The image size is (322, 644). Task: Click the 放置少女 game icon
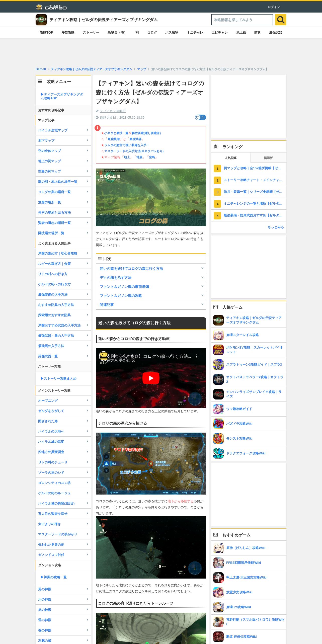(x=218, y=592)
